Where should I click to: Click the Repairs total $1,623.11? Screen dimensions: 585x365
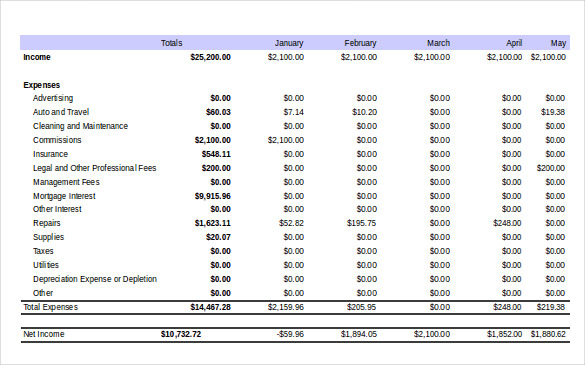pyautogui.click(x=213, y=223)
